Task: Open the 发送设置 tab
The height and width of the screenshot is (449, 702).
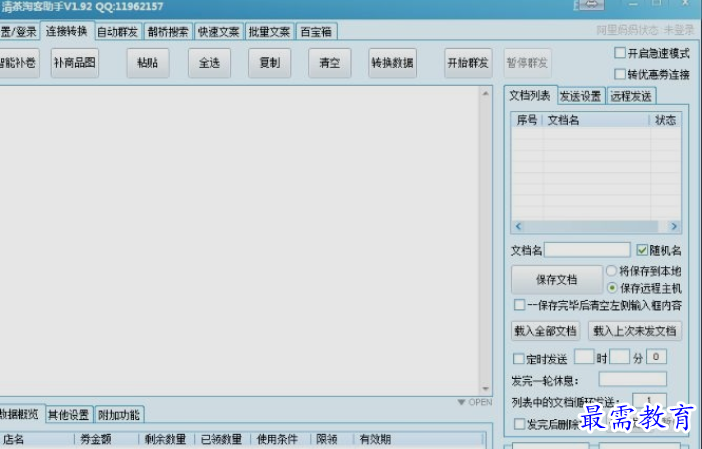Action: 581,96
